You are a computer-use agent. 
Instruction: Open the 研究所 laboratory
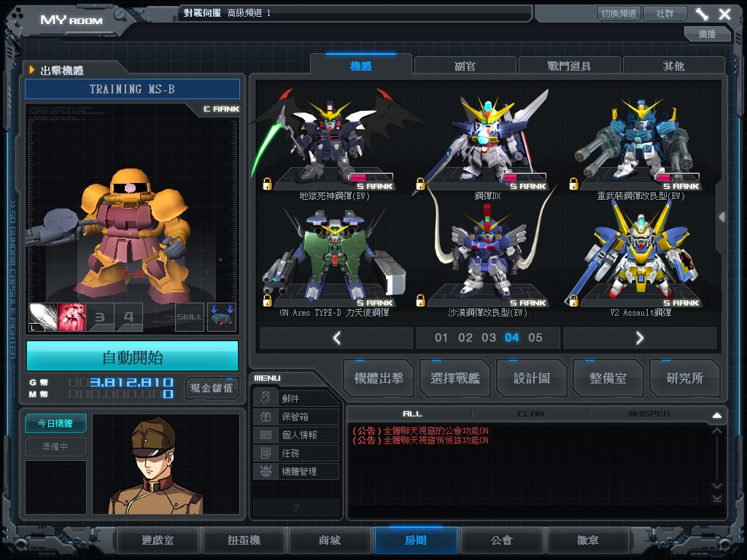pyautogui.click(x=684, y=378)
